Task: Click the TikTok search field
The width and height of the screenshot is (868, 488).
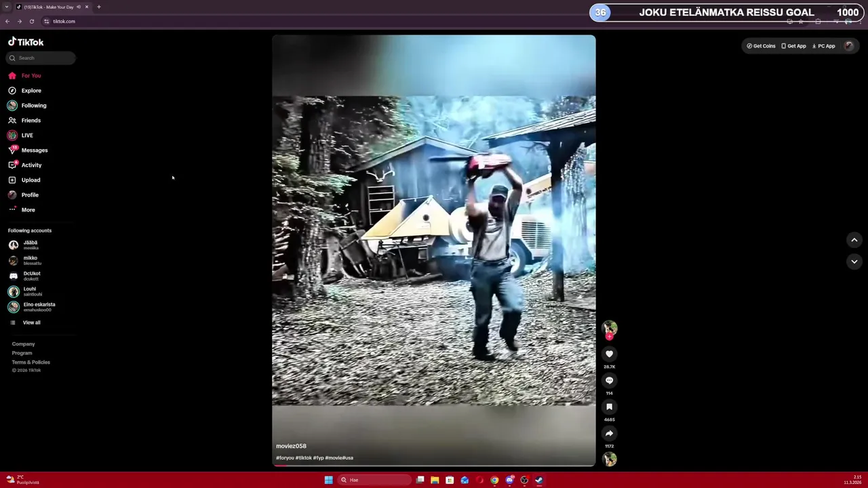Action: click(41, 58)
